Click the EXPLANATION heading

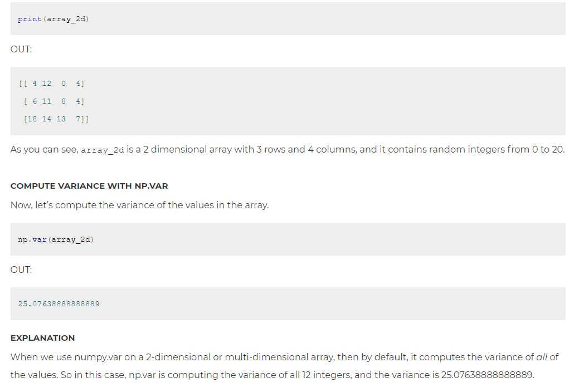(42, 338)
